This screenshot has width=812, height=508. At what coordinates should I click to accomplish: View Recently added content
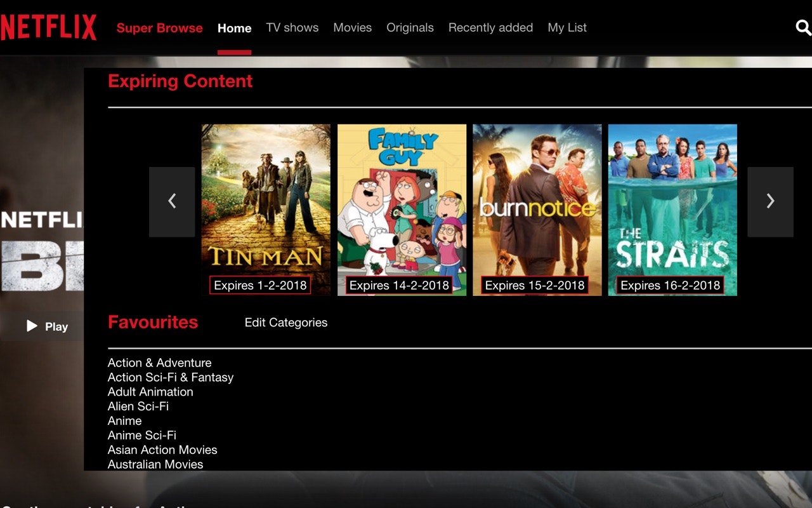tap(490, 27)
